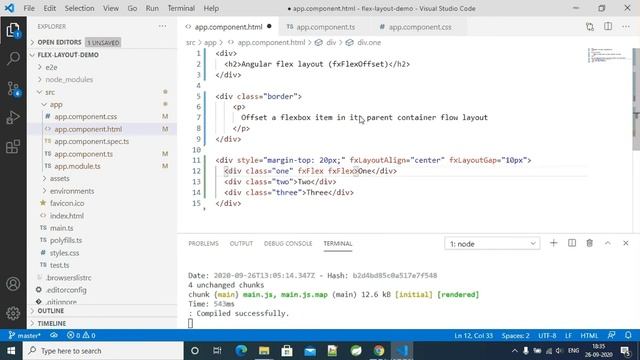Open Windows Start menu
The width and height of the screenshot is (640, 360).
coord(11,351)
